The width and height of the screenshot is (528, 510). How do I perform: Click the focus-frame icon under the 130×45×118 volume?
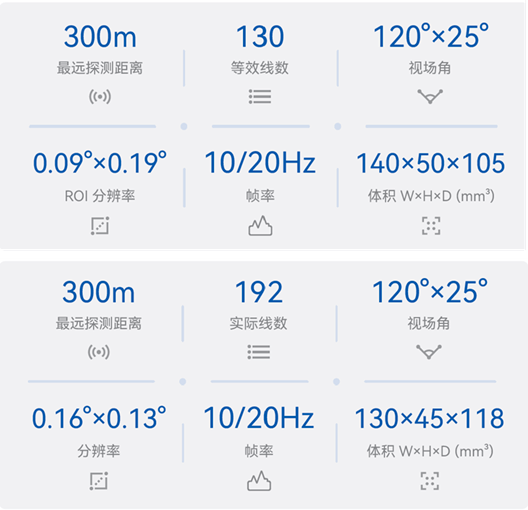pyautogui.click(x=430, y=481)
